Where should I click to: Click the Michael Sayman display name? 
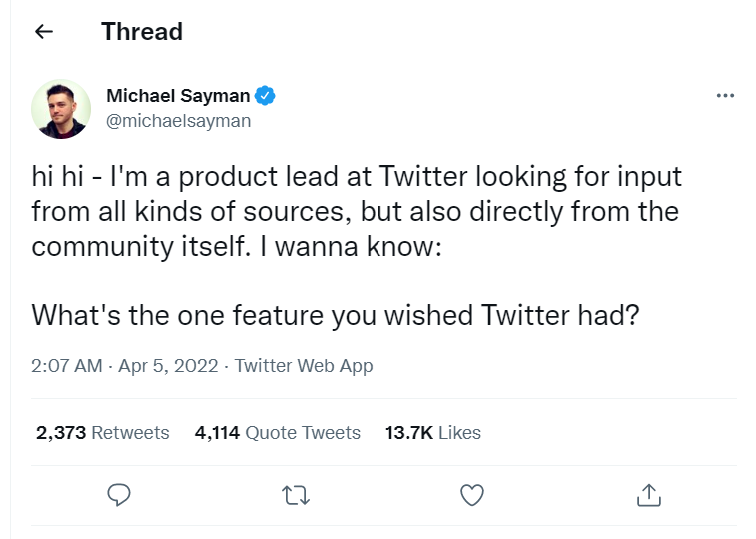click(178, 96)
